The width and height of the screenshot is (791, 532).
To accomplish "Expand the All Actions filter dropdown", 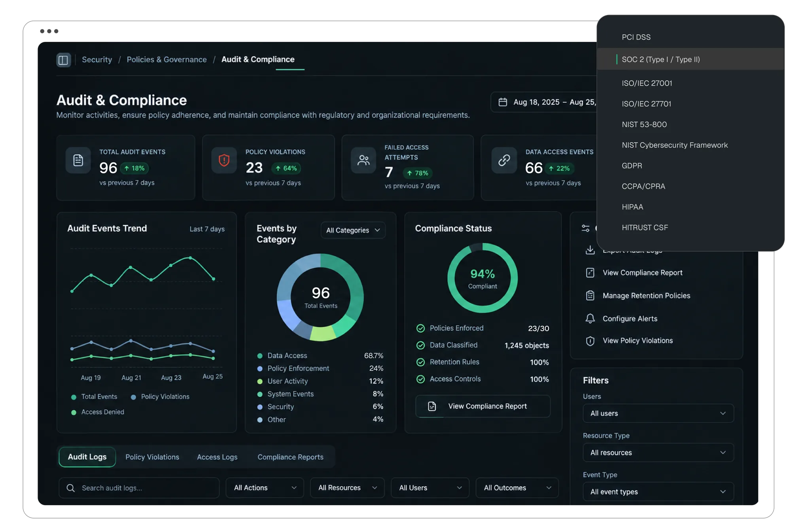I will click(265, 488).
